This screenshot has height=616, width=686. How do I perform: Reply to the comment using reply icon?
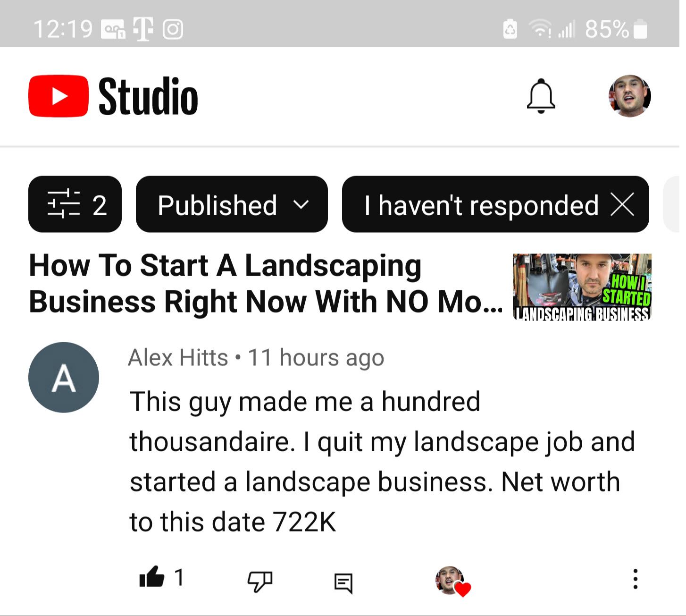[343, 583]
